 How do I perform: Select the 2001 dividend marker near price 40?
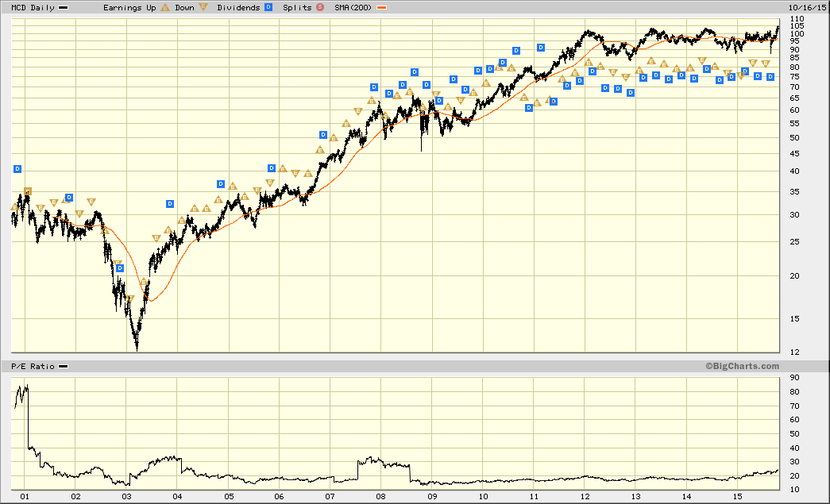click(17, 169)
